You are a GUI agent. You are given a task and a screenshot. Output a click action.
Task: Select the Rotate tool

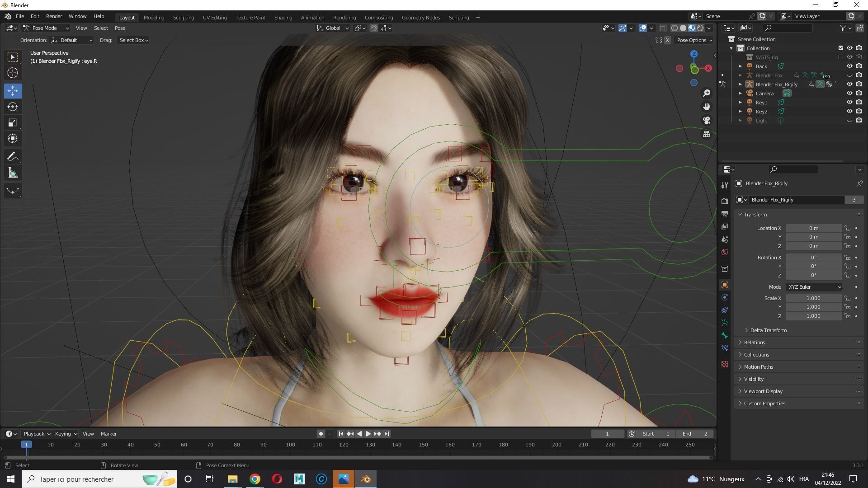13,107
